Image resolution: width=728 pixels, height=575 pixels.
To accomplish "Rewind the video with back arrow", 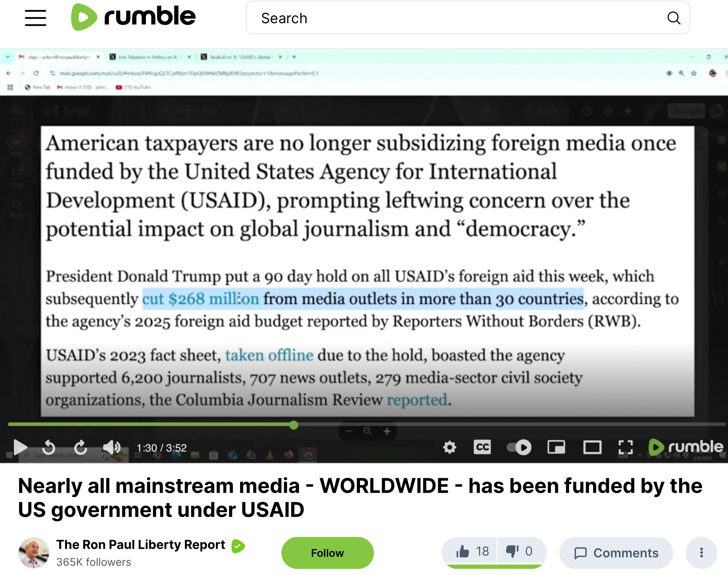I will [49, 447].
